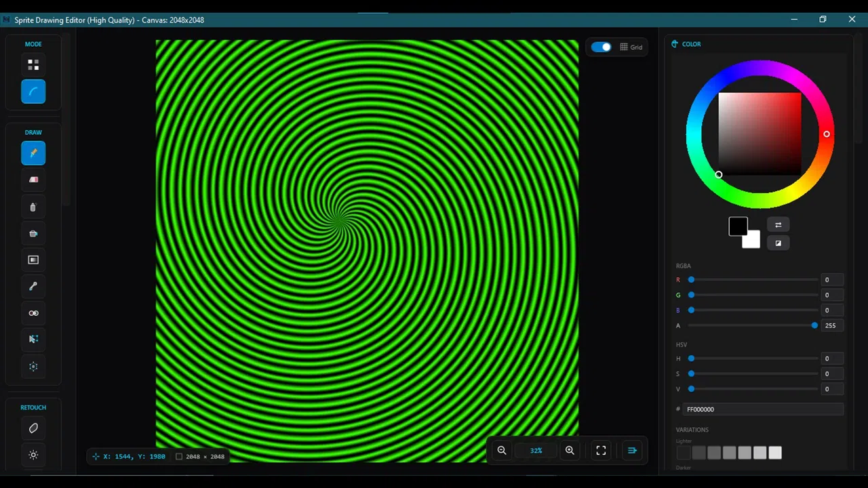Pick the lightest Lighter variation swatch
This screenshot has width=868, height=488.
[x=775, y=453]
